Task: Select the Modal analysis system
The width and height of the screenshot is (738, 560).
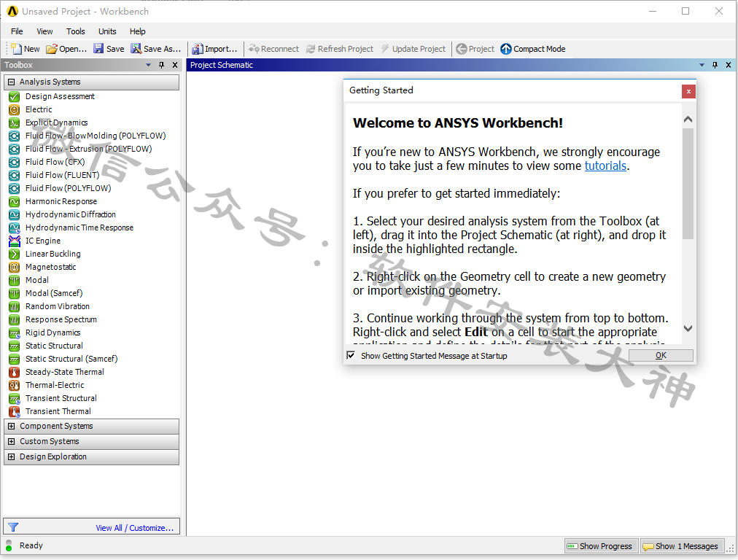Action: (37, 280)
